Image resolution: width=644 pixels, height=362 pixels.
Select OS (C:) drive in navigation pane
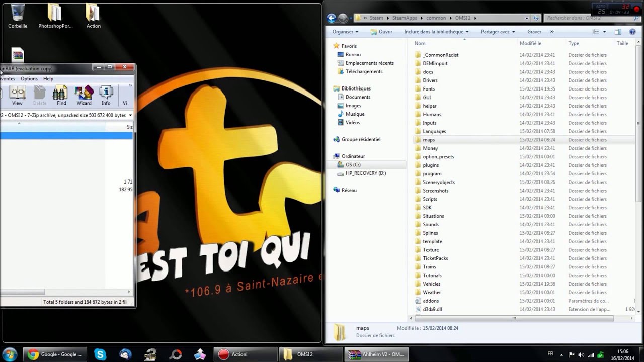353,165
